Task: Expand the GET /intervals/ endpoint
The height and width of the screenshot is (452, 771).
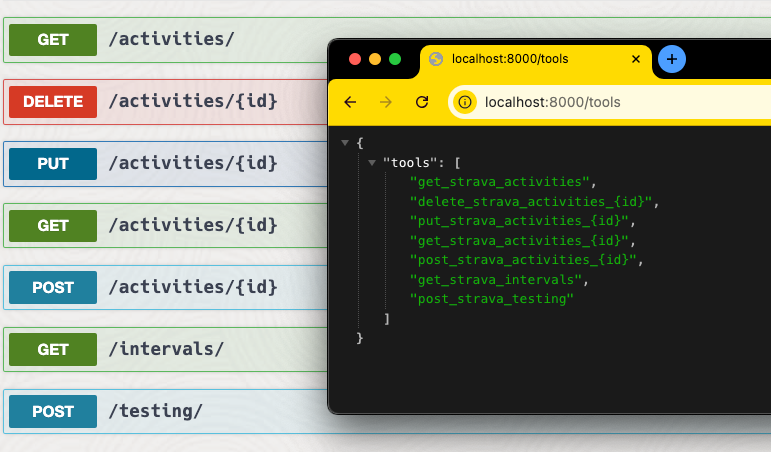Action: pos(165,350)
